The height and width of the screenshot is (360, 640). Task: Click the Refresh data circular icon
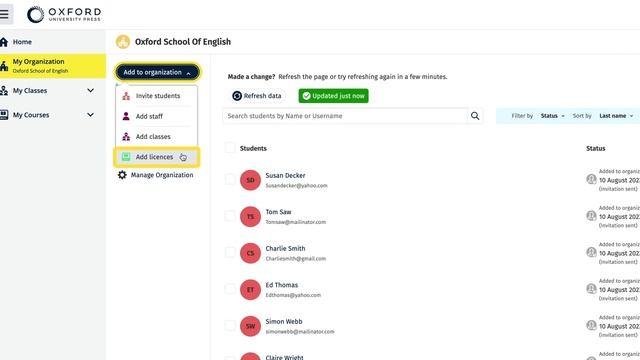click(x=237, y=96)
